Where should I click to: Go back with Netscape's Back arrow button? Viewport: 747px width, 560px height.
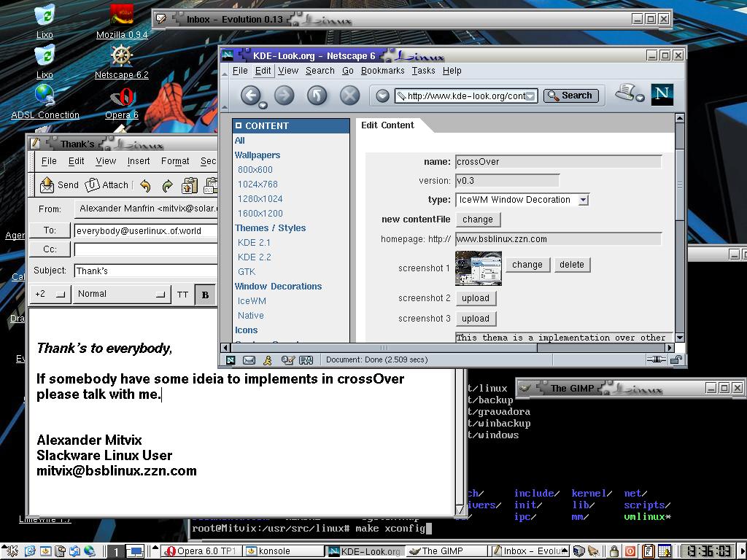pyautogui.click(x=251, y=95)
